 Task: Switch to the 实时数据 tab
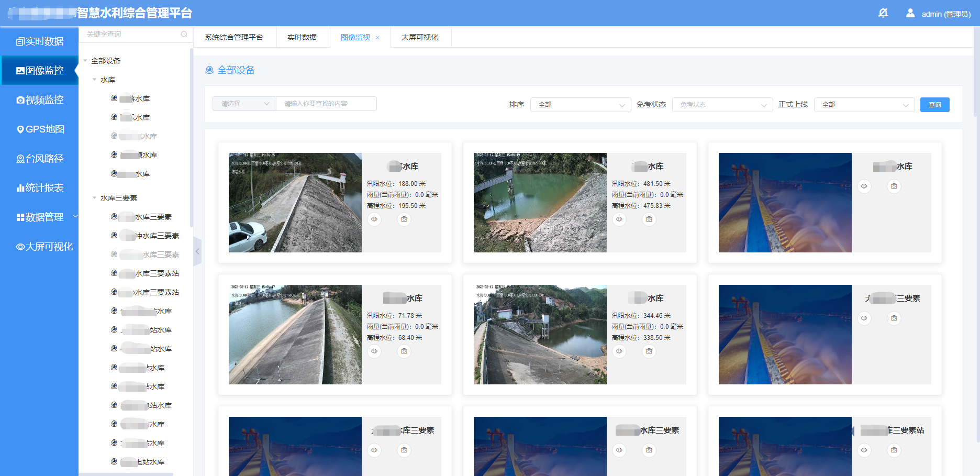(x=302, y=38)
